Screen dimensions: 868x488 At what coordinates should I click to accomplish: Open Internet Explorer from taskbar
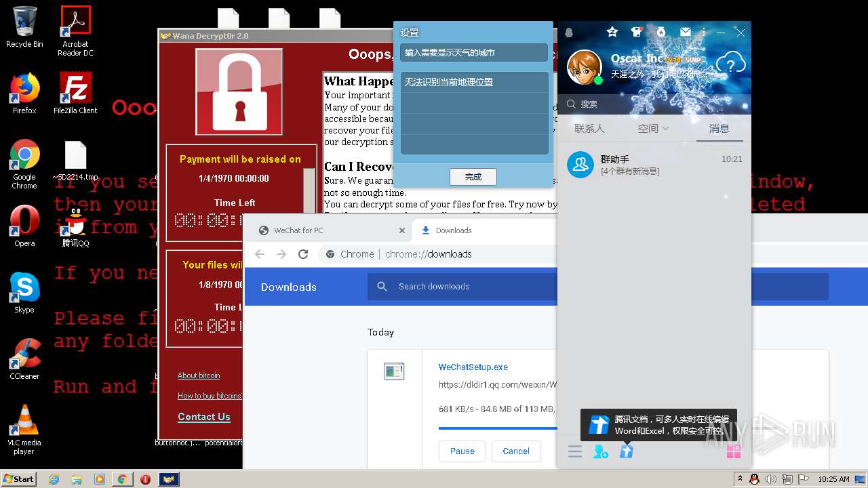pos(54,479)
